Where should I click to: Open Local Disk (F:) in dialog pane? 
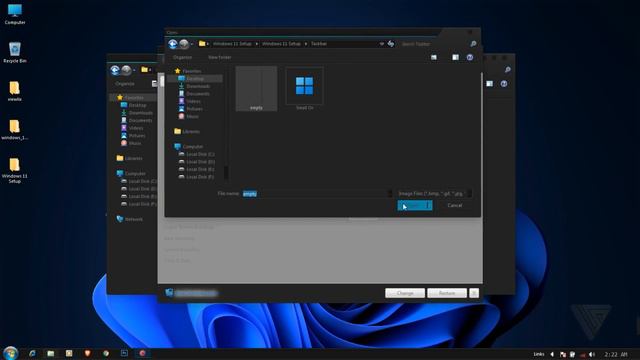tap(197, 177)
